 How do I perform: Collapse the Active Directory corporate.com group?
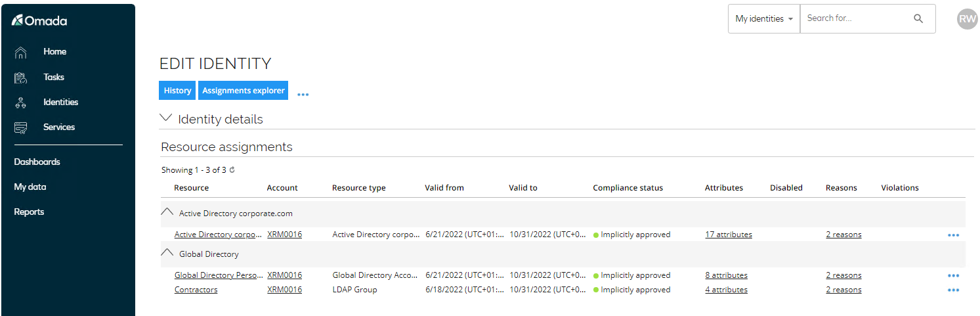(x=167, y=212)
